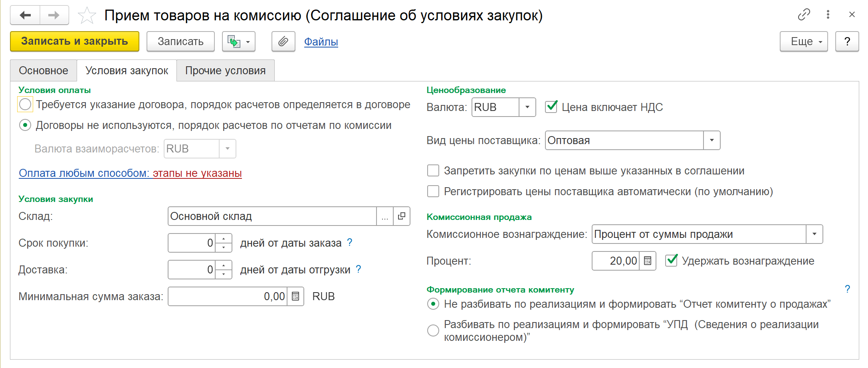
Task: Open the Склад item form icon
Action: pyautogui.click(x=402, y=216)
